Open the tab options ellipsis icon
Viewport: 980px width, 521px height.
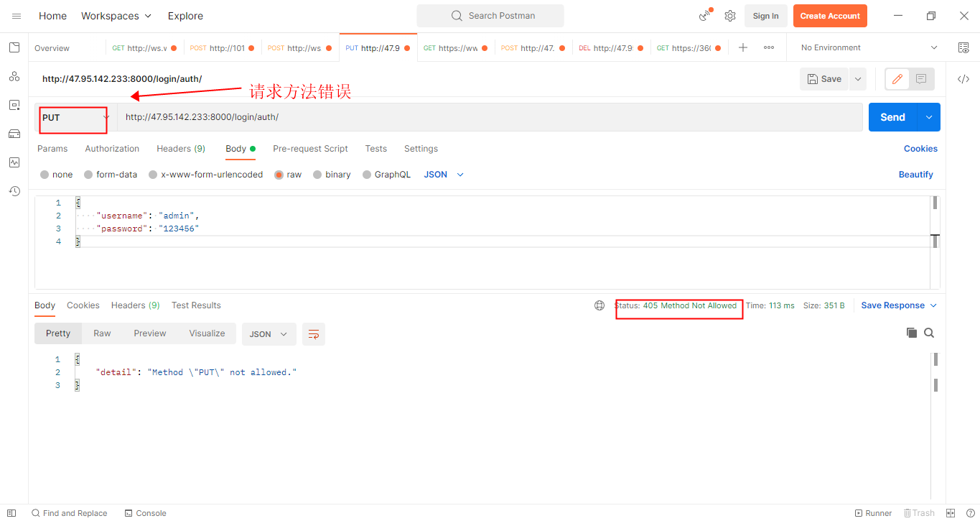click(x=769, y=47)
